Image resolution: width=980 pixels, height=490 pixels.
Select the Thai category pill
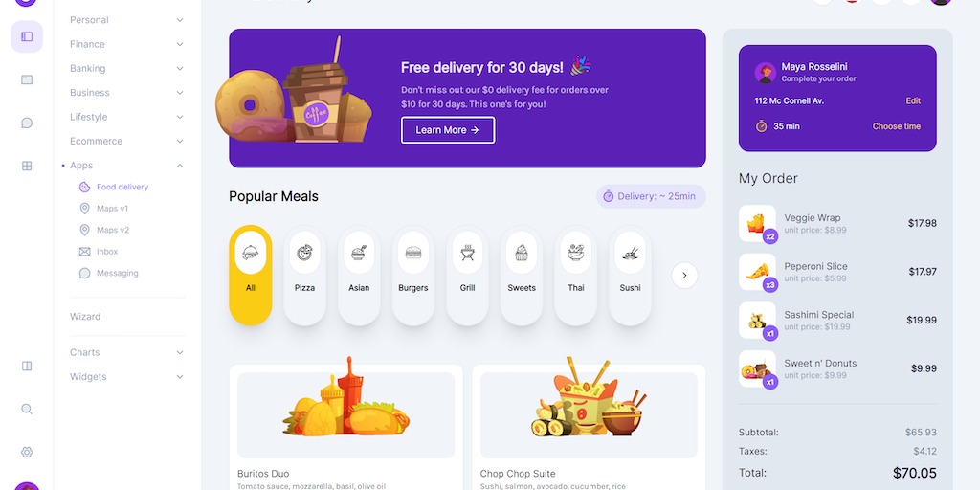coord(575,275)
